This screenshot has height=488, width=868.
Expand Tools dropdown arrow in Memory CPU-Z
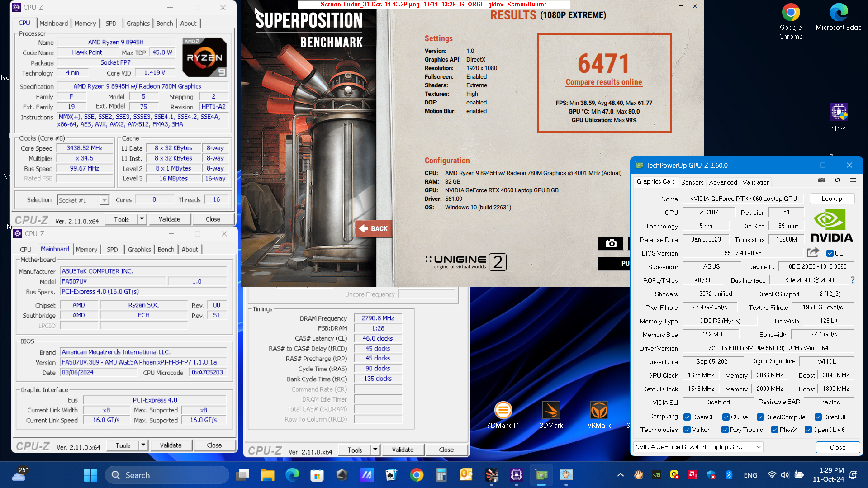[x=375, y=450]
